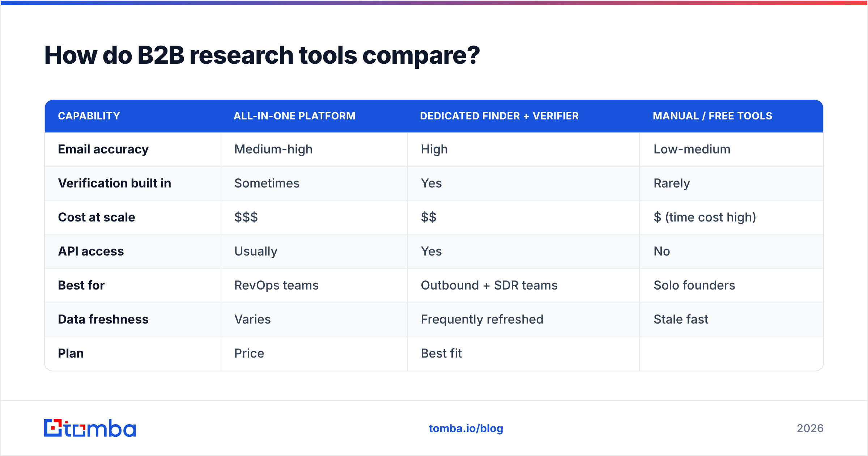This screenshot has height=456, width=868.
Task: Click the 'Data freshness' row label
Action: point(103,319)
